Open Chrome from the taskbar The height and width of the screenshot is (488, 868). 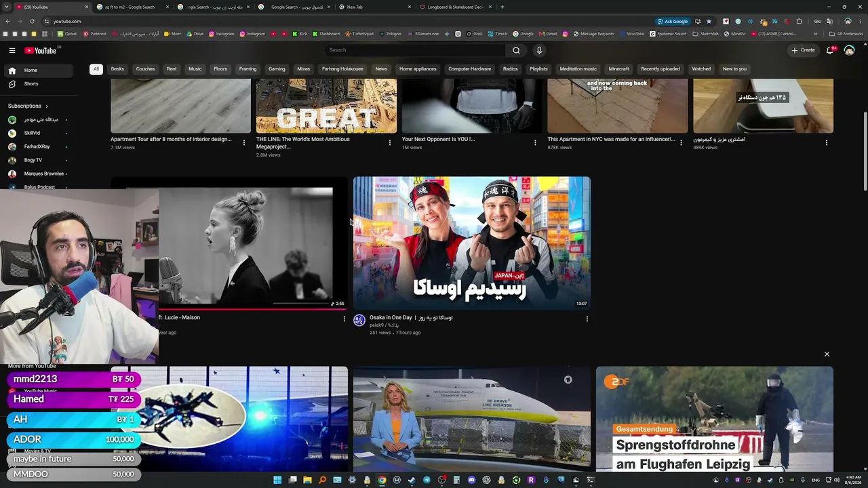(x=382, y=480)
